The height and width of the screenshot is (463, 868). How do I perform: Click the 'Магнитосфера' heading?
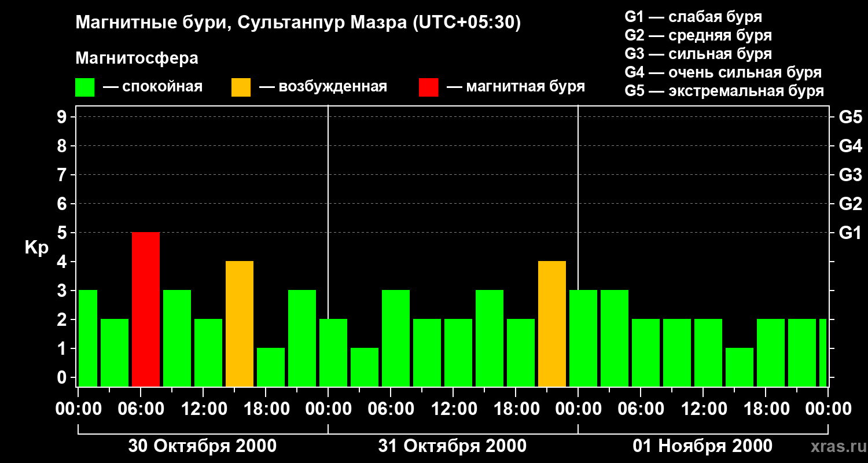click(x=137, y=58)
